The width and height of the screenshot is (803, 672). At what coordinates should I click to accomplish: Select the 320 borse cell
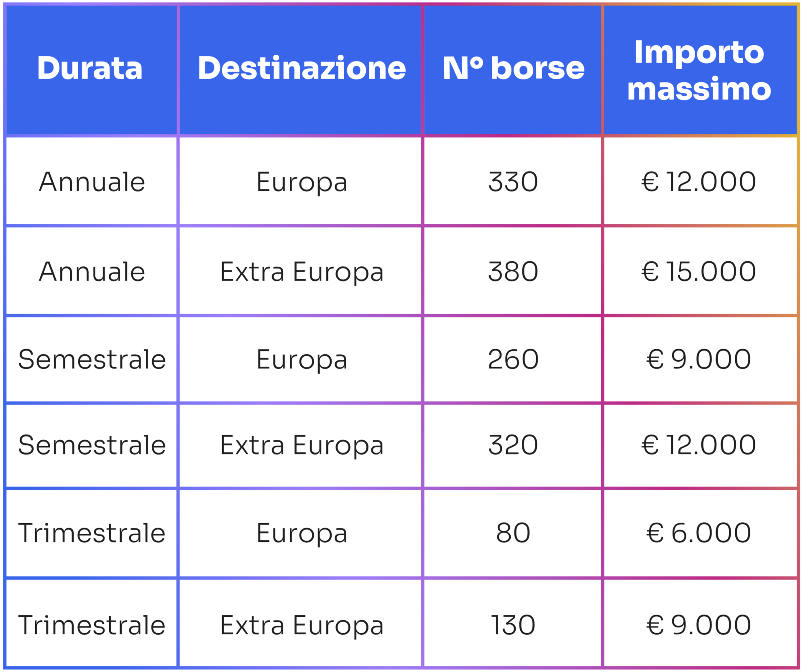tap(513, 445)
